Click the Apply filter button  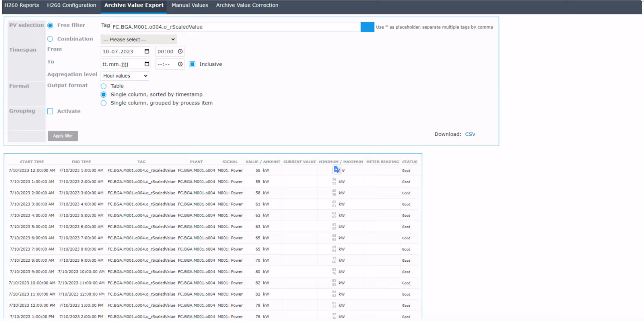pyautogui.click(x=63, y=136)
